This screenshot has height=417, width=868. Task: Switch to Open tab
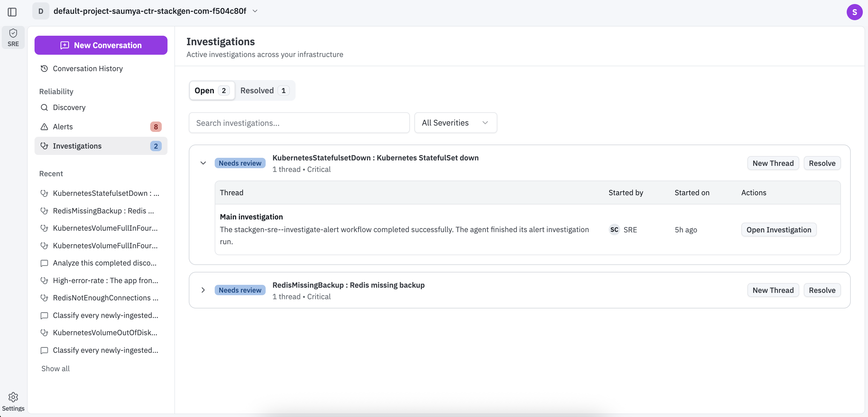click(212, 90)
